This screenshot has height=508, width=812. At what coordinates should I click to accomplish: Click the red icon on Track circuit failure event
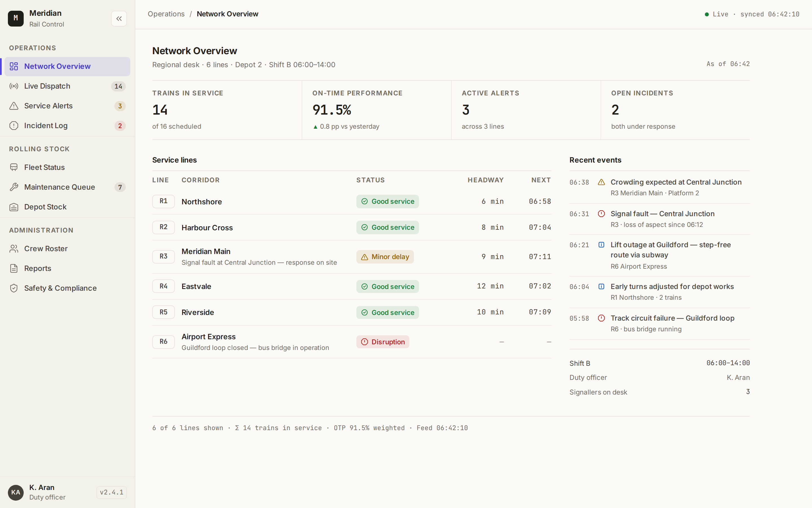point(601,318)
